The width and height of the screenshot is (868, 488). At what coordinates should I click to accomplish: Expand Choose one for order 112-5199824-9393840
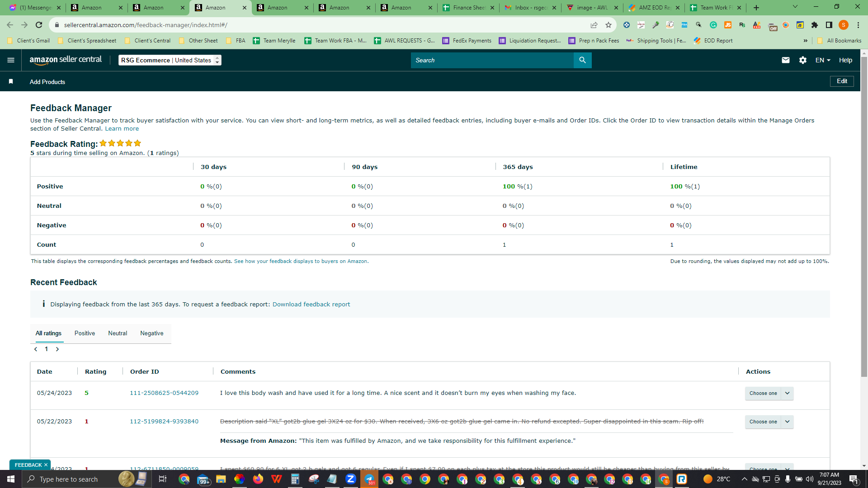tap(769, 422)
